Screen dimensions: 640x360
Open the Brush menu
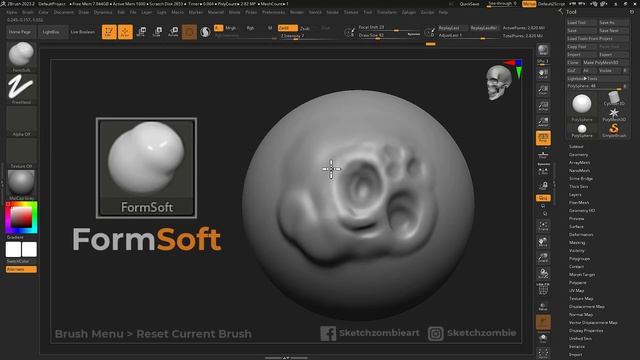tap(28, 12)
